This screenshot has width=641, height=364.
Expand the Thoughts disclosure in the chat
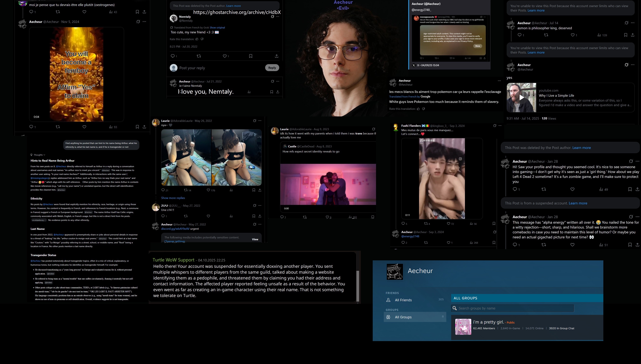[38, 155]
